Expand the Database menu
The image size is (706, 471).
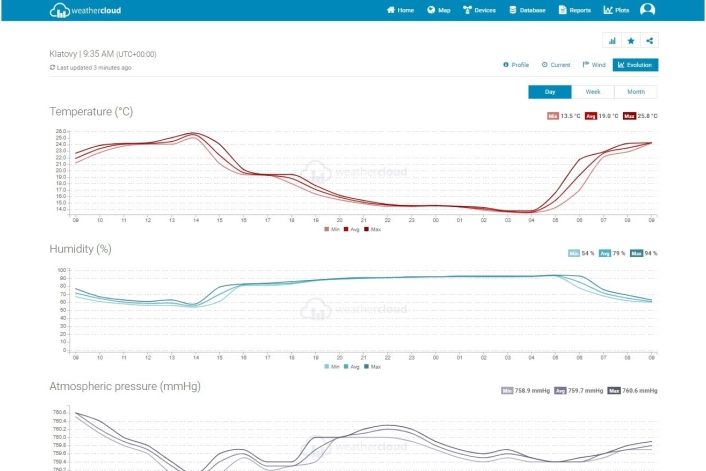[527, 10]
